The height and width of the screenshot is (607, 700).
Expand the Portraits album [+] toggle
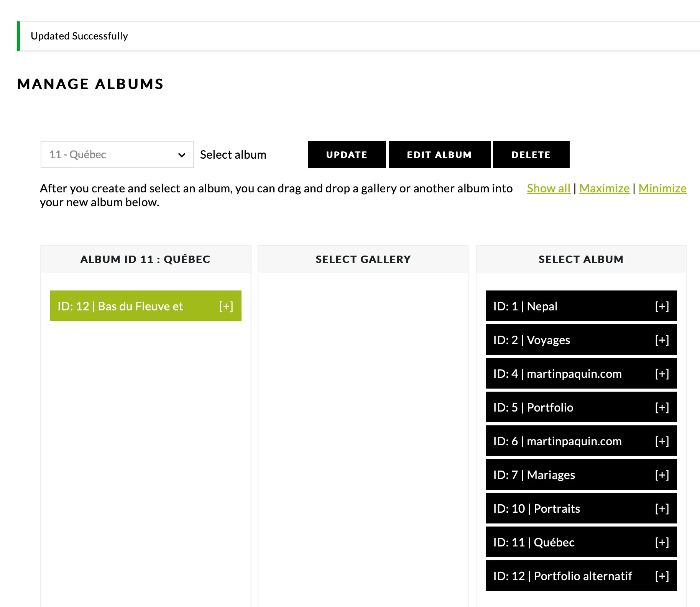(x=662, y=509)
